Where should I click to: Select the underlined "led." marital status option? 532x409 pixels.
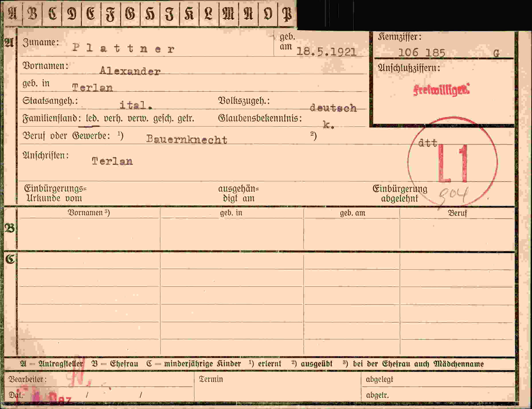pyautogui.click(x=92, y=118)
